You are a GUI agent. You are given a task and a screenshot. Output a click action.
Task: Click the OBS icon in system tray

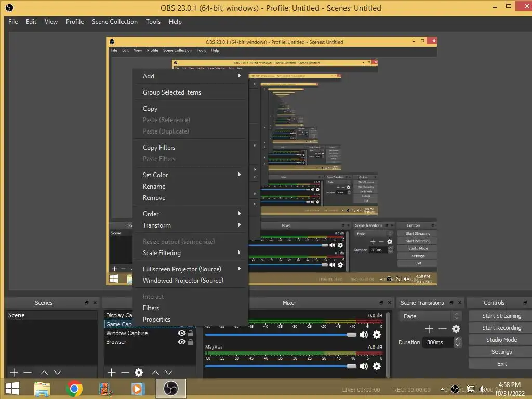[455, 389]
